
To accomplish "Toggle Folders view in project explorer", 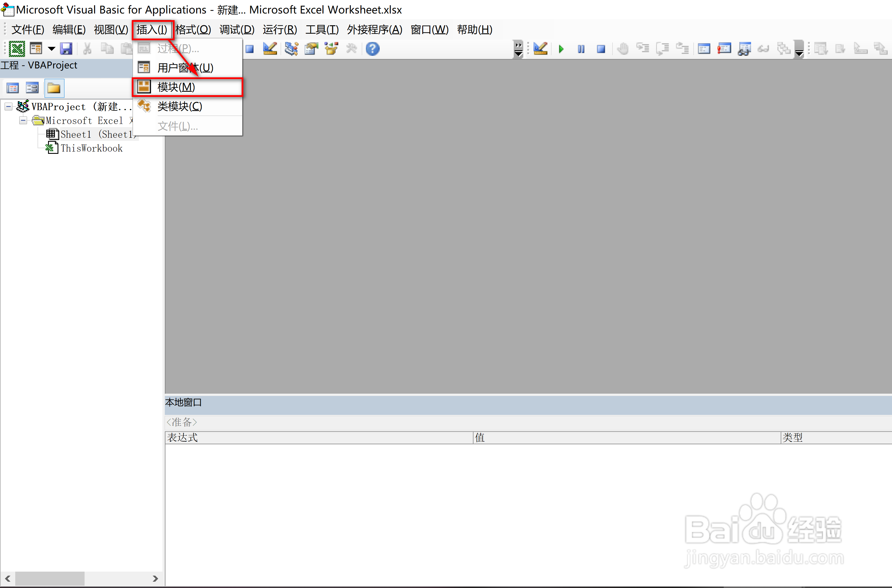I will pos(54,89).
